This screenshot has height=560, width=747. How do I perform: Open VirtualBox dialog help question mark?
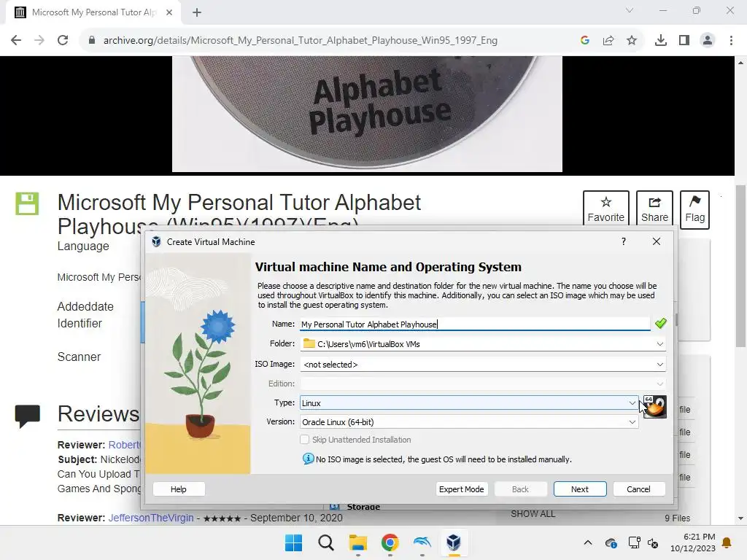tap(623, 241)
